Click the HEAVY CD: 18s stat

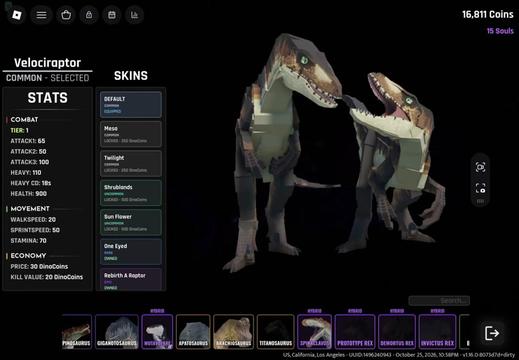point(31,183)
